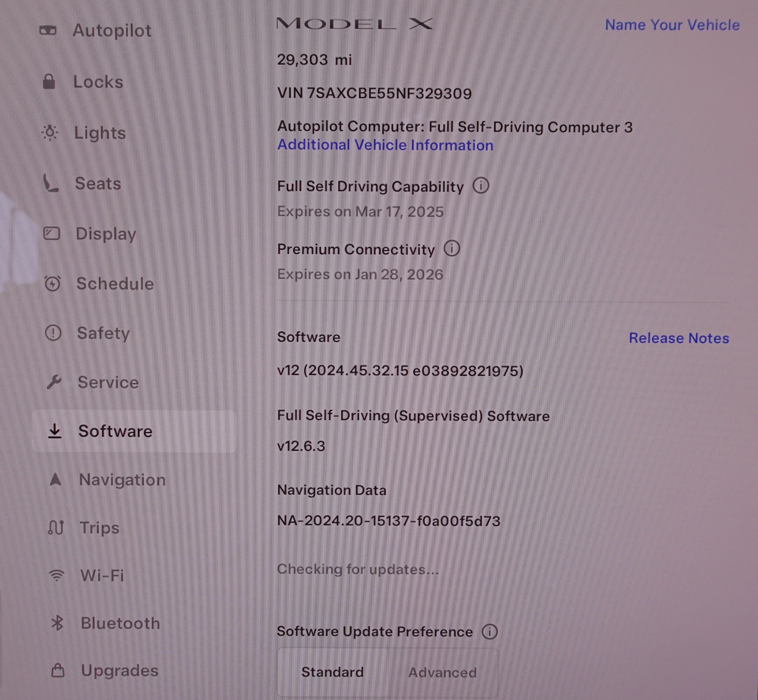
Task: Click 'Checking for updates...' status
Action: tap(358, 569)
